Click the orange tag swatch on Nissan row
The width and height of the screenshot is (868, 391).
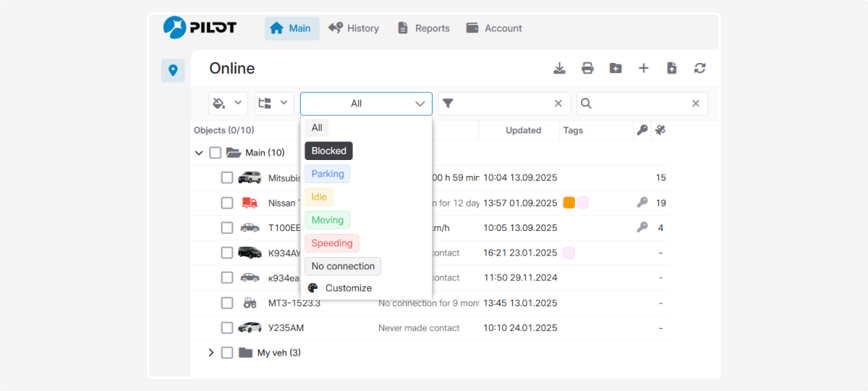[x=569, y=203]
